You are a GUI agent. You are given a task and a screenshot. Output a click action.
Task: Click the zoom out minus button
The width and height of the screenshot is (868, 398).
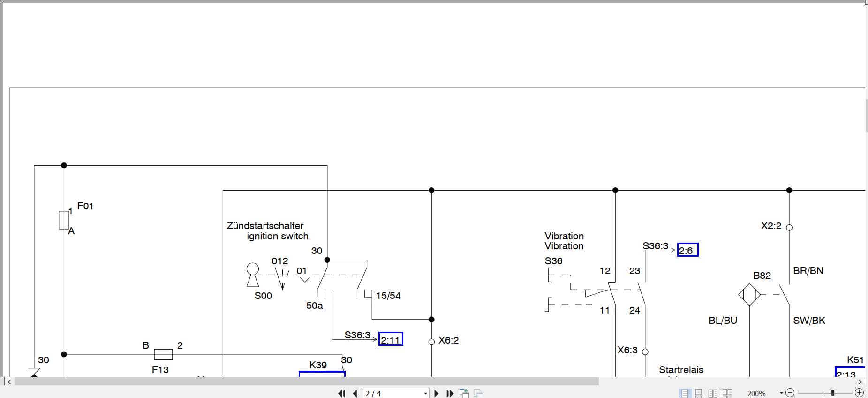tap(790, 393)
